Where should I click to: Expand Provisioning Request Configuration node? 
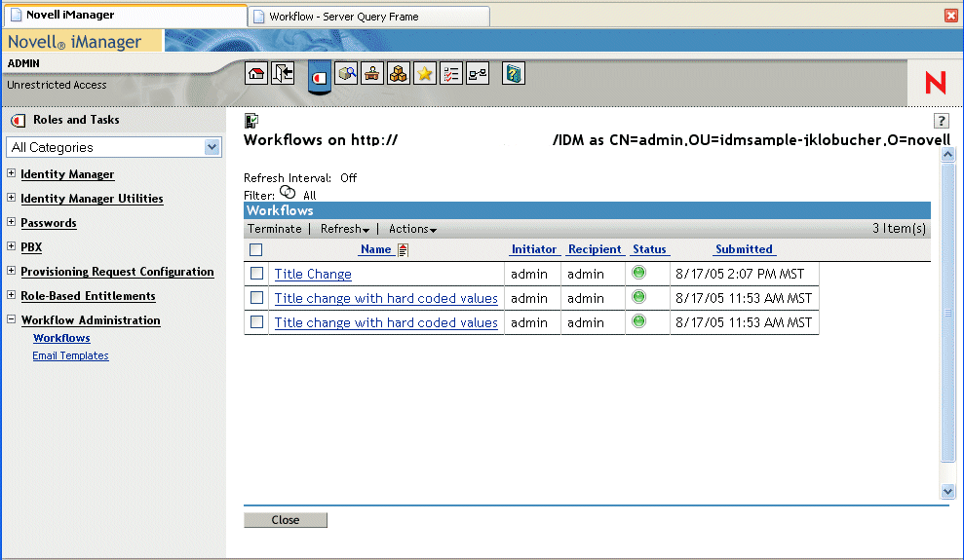point(11,270)
